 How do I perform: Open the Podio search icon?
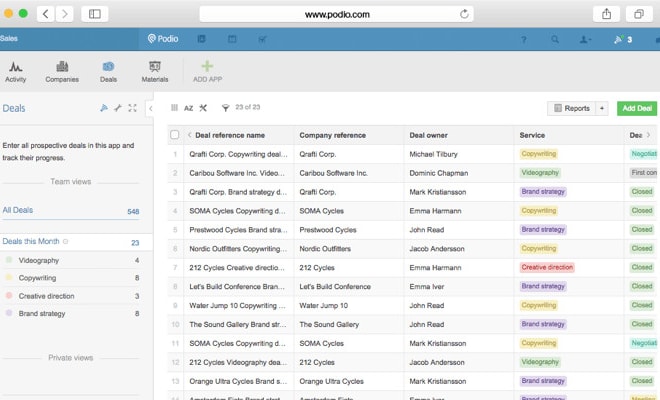[x=555, y=40]
